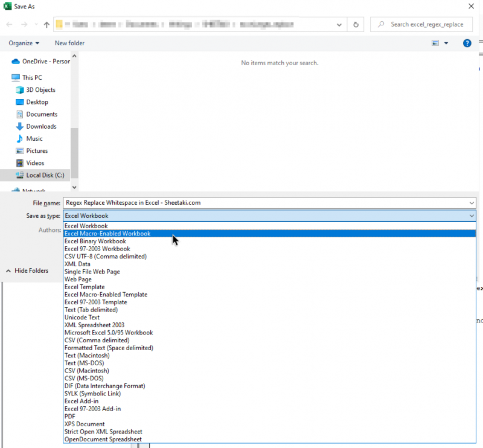This screenshot has width=483, height=448.
Task: Click the New folder button
Action: (69, 43)
